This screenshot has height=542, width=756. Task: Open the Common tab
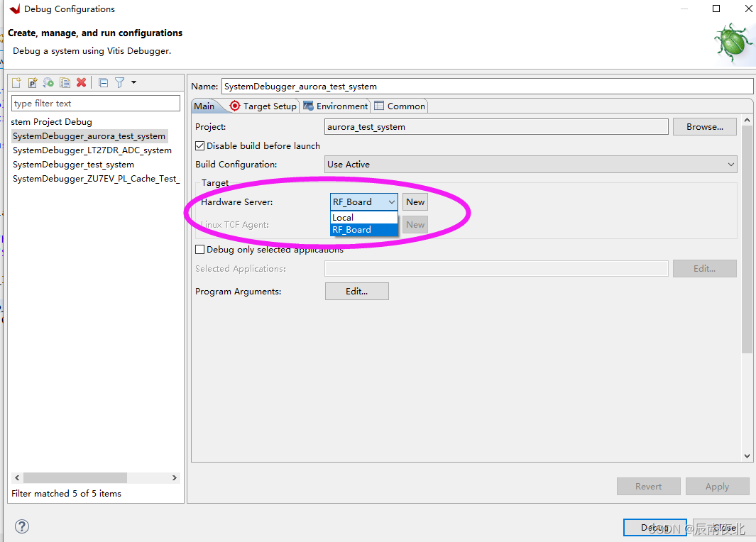pyautogui.click(x=400, y=106)
